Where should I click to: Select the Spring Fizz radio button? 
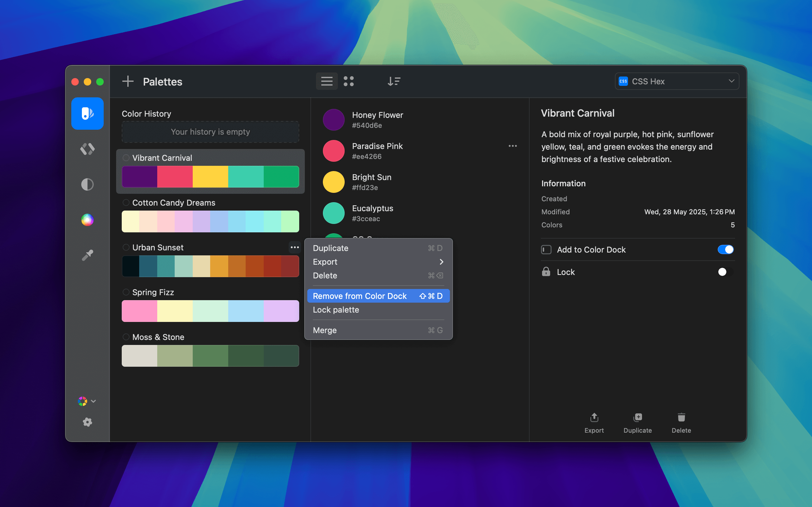(126, 292)
